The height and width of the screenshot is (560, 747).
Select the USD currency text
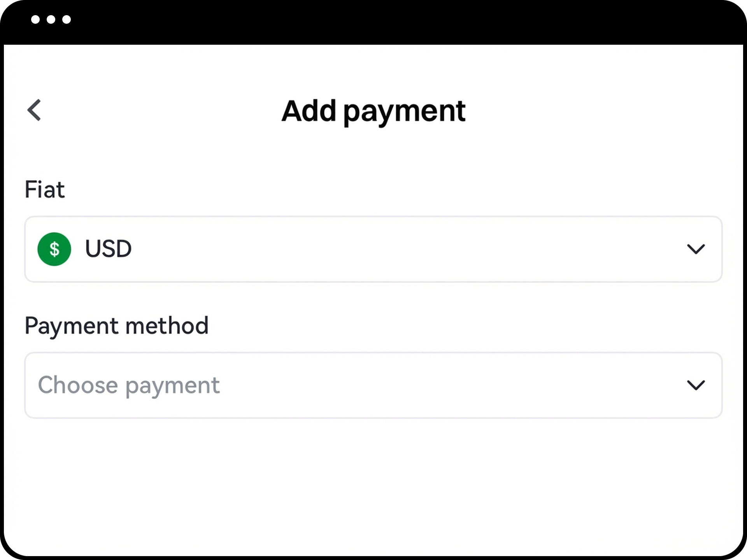108,249
